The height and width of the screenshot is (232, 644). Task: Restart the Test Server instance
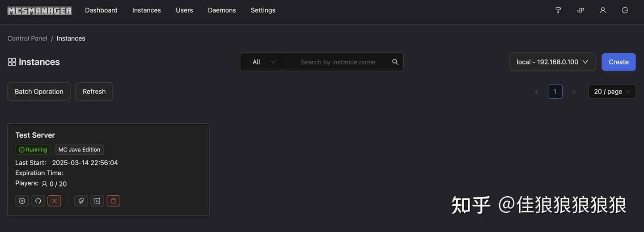38,201
